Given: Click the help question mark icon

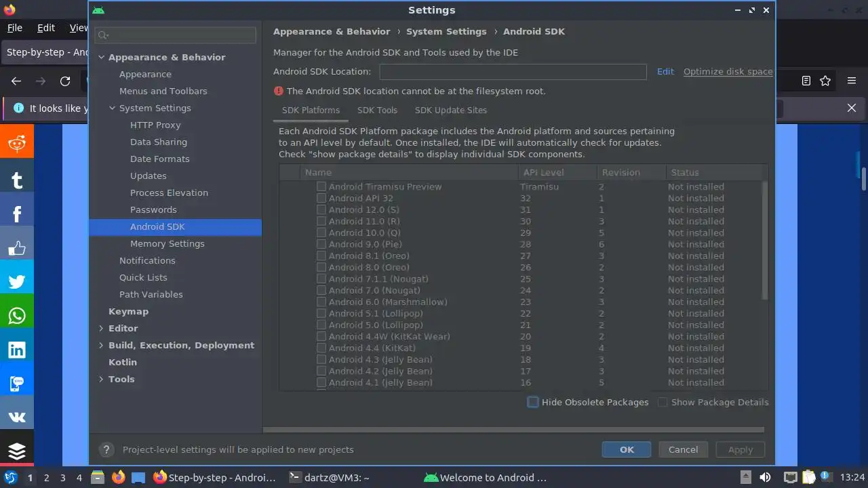Looking at the screenshot, I should [106, 449].
